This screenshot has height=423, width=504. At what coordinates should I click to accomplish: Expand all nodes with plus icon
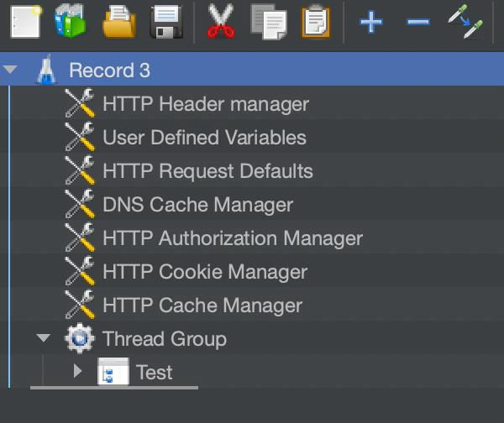pyautogui.click(x=370, y=22)
